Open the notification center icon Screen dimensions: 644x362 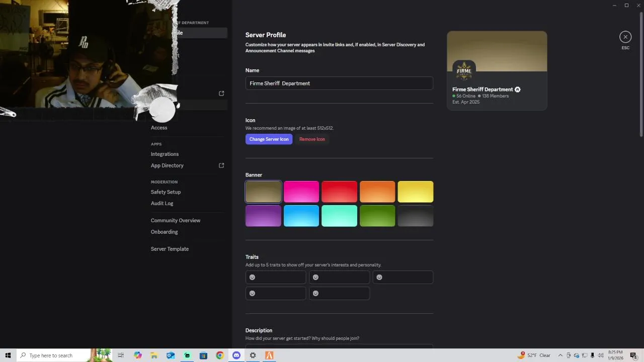coord(634,355)
